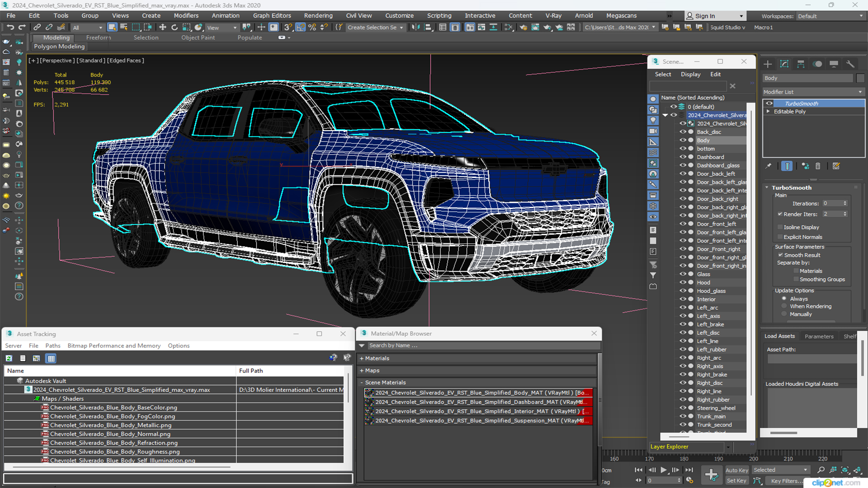
Task: Click Play Animation button
Action: click(x=663, y=470)
